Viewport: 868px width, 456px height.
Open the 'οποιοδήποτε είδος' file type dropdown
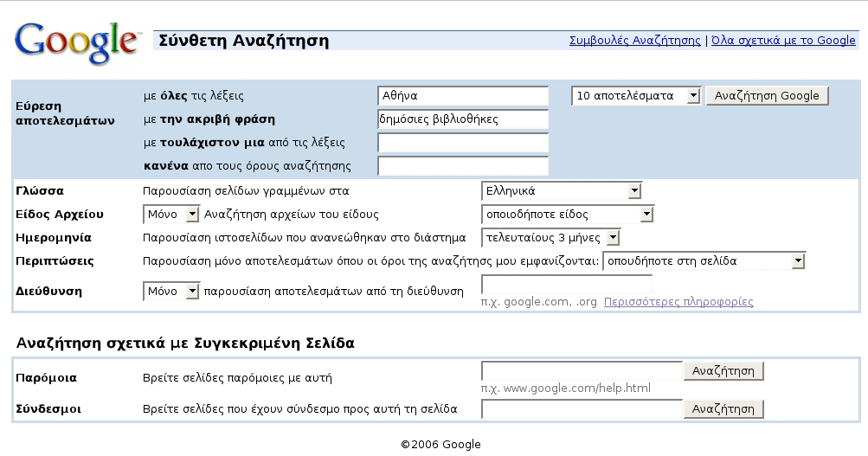pos(568,215)
